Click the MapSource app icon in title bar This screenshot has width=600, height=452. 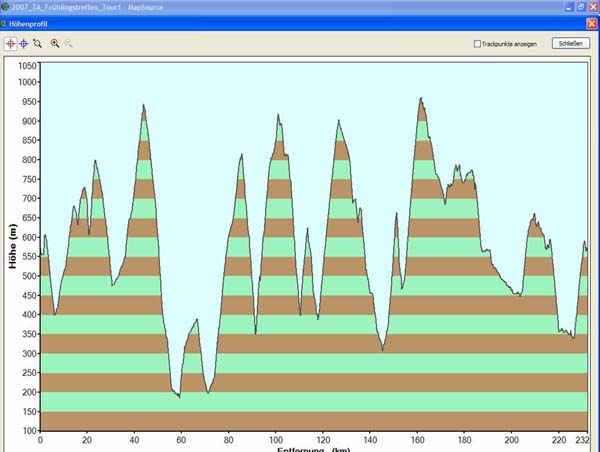click(5, 6)
